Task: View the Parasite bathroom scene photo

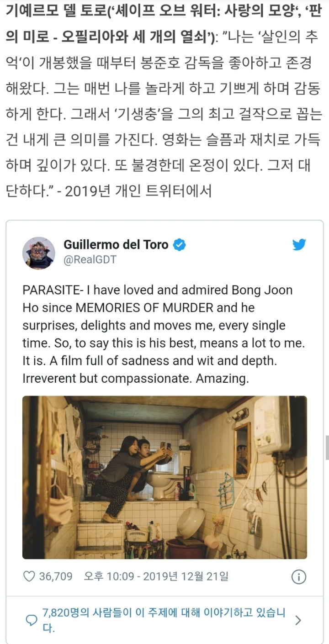Action: click(x=164, y=477)
